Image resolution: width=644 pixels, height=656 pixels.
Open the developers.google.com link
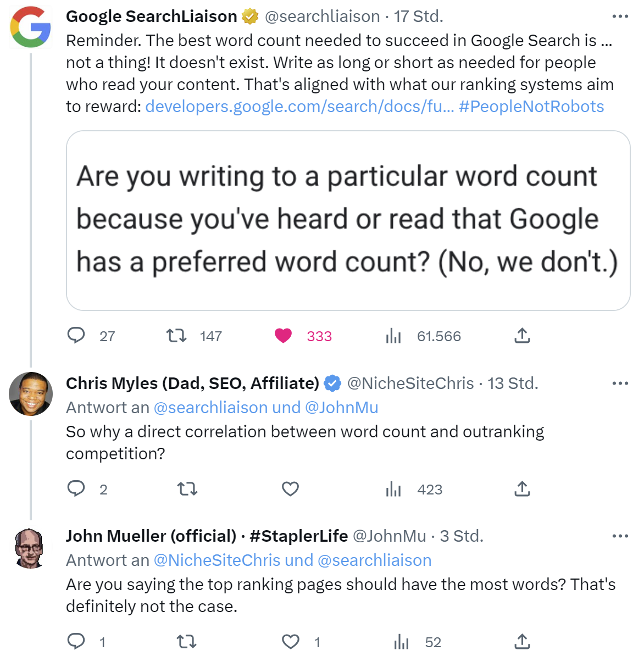299,107
